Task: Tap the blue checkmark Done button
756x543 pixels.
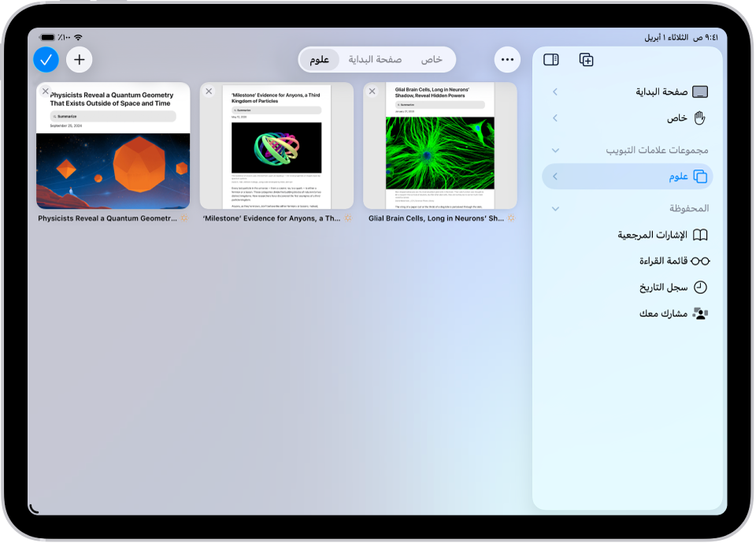Action: pyautogui.click(x=46, y=60)
